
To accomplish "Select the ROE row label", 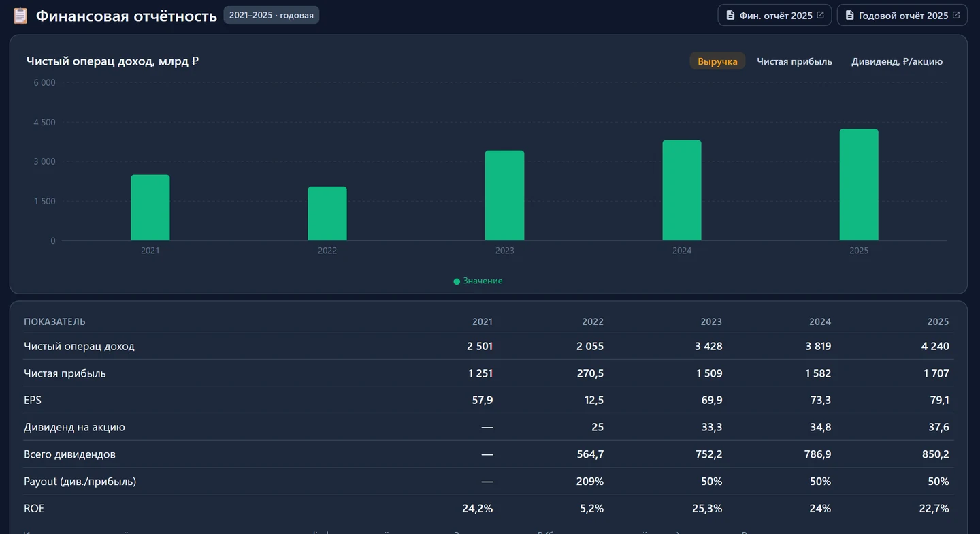I will pos(34,508).
